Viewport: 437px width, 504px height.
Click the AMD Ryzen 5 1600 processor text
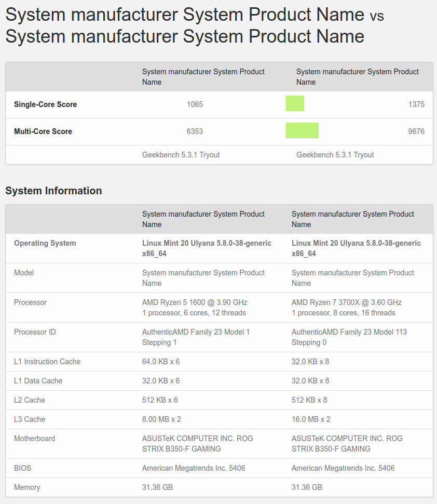(x=195, y=302)
